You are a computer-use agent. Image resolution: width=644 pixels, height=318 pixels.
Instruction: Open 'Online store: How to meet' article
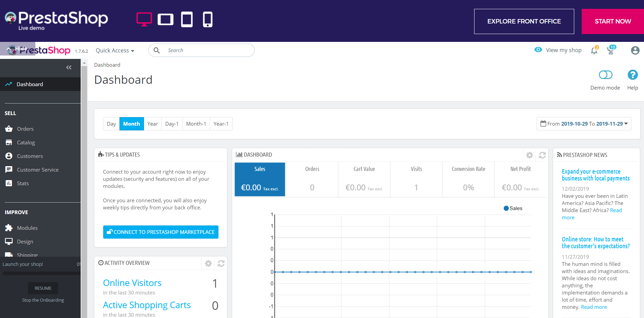596,243
